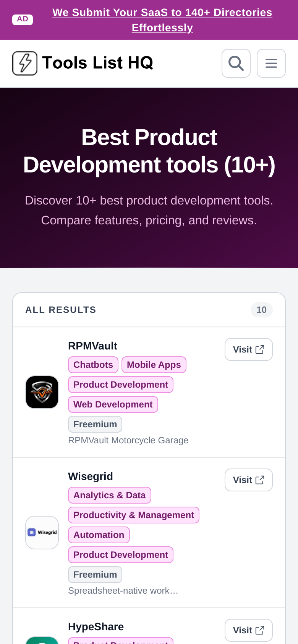Click the AD badge label

coord(23,19)
